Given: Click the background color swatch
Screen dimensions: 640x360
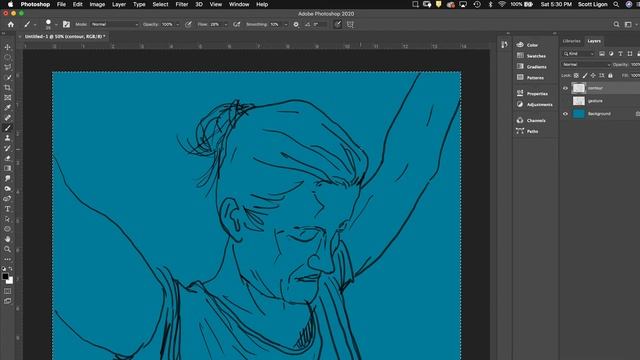Looking at the screenshot, I should (10, 281).
